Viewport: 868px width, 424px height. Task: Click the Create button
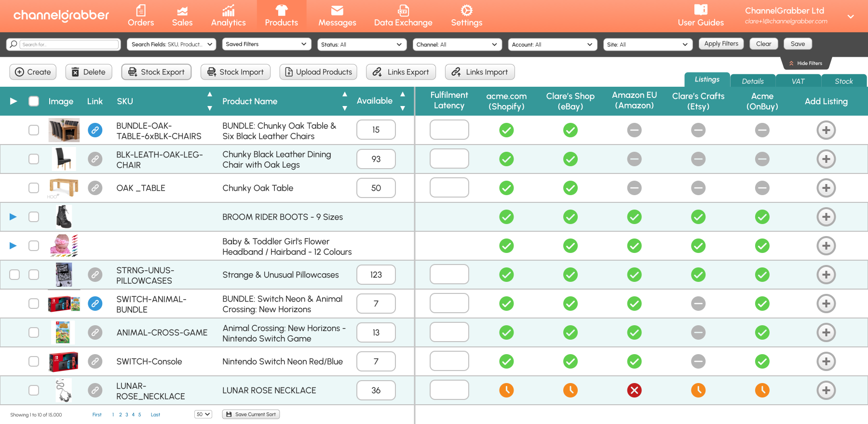[33, 72]
